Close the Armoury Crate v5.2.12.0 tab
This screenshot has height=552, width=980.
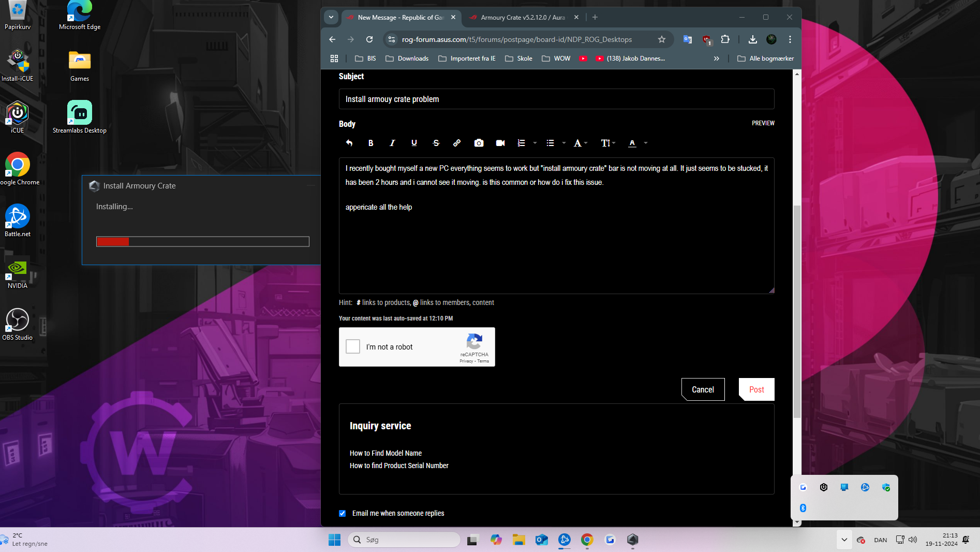coord(576,17)
